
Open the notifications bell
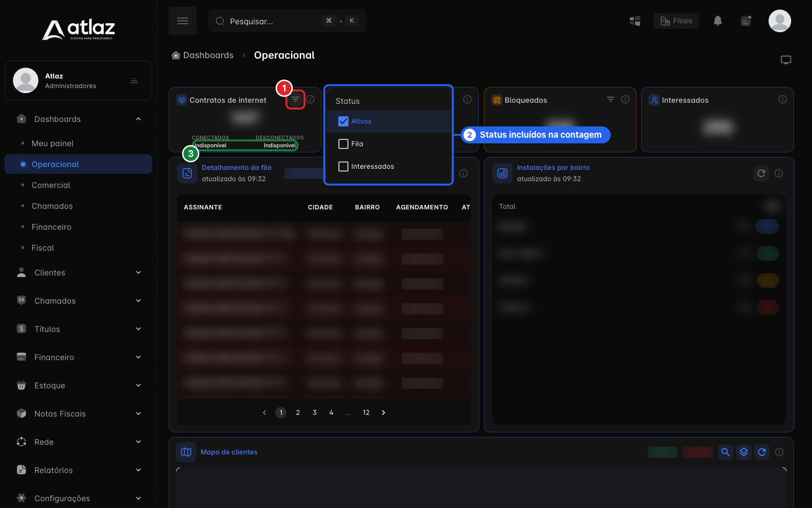coord(718,21)
